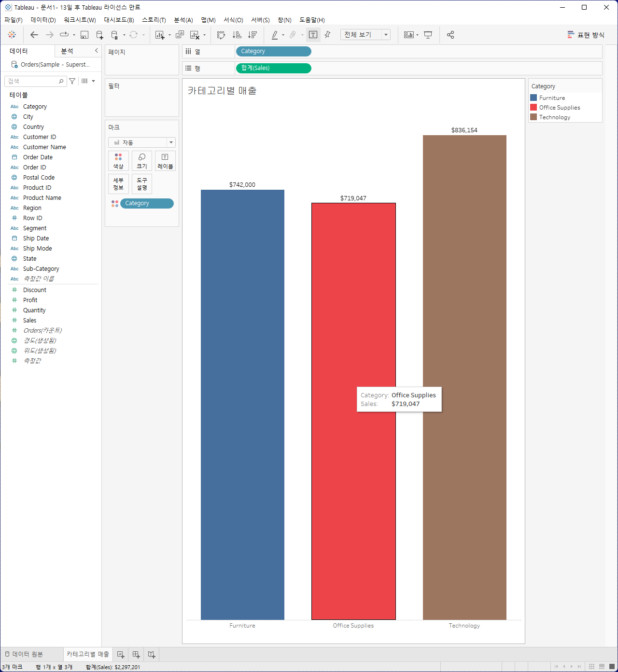The width and height of the screenshot is (618, 672).
Task: Swap rows and columns with toolbar icon
Action: [x=221, y=35]
